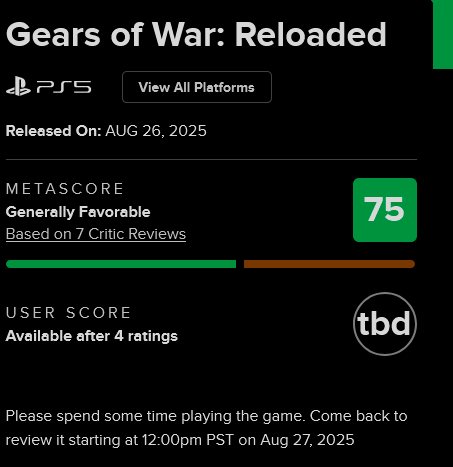Click the Generally Favorable text
Viewport: 453px width, 467px height.
tap(78, 212)
